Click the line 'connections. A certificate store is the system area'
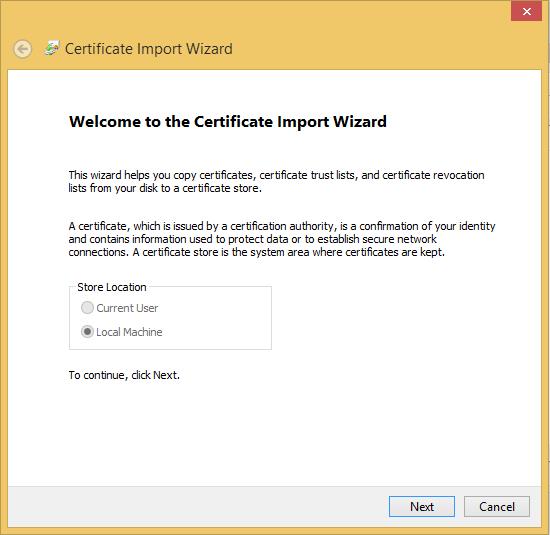The image size is (550, 535). (257, 252)
